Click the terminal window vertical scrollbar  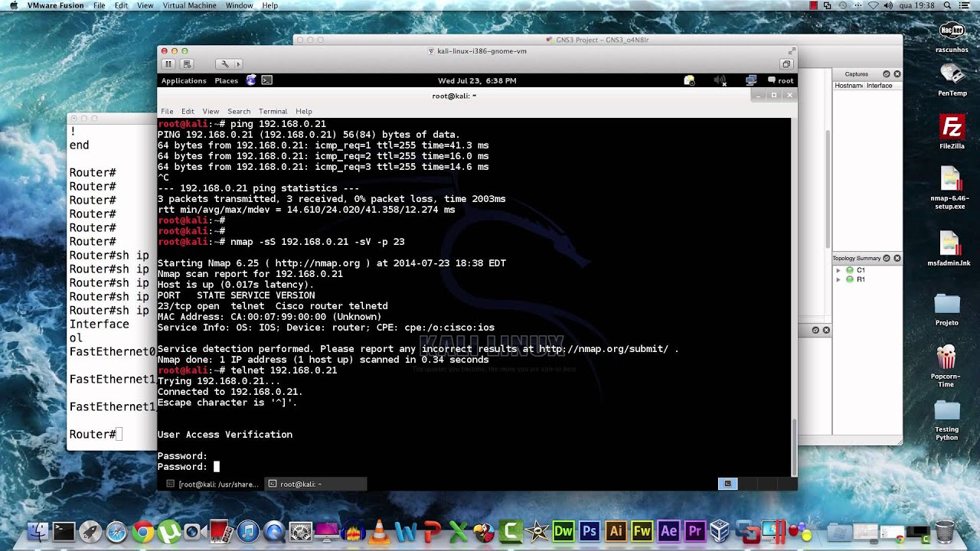tap(793, 448)
